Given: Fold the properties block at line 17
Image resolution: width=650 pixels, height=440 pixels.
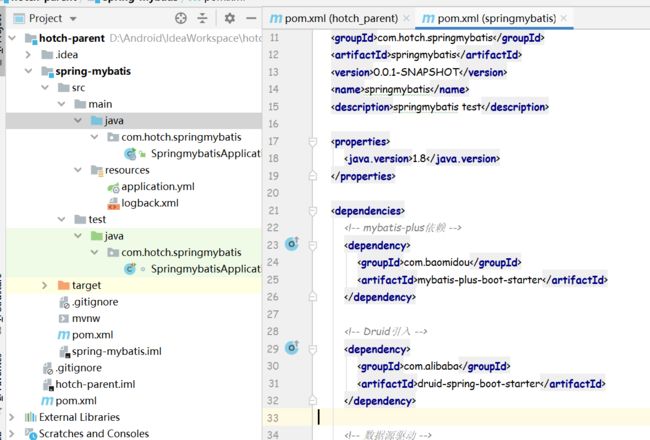Looking at the screenshot, I should [313, 142].
